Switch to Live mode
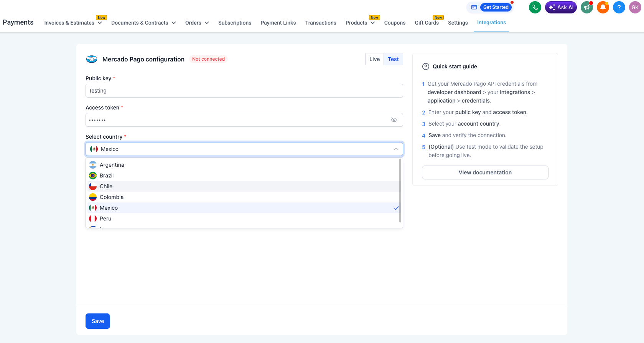644x343 pixels. tap(374, 59)
